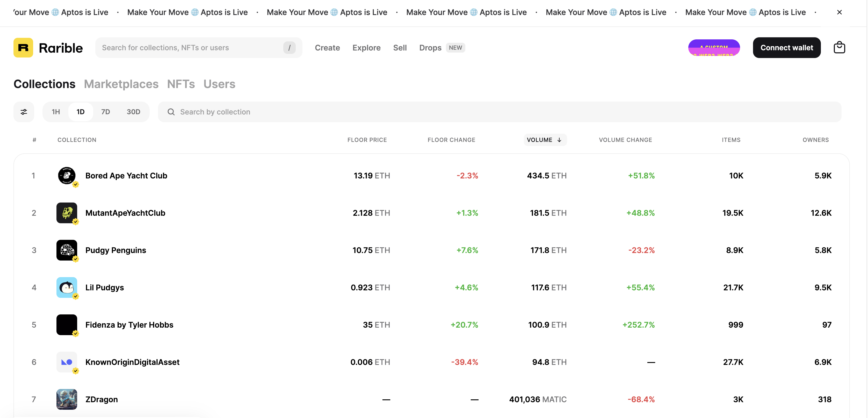Sort by Owners column header
This screenshot has width=868, height=418.
(x=815, y=140)
